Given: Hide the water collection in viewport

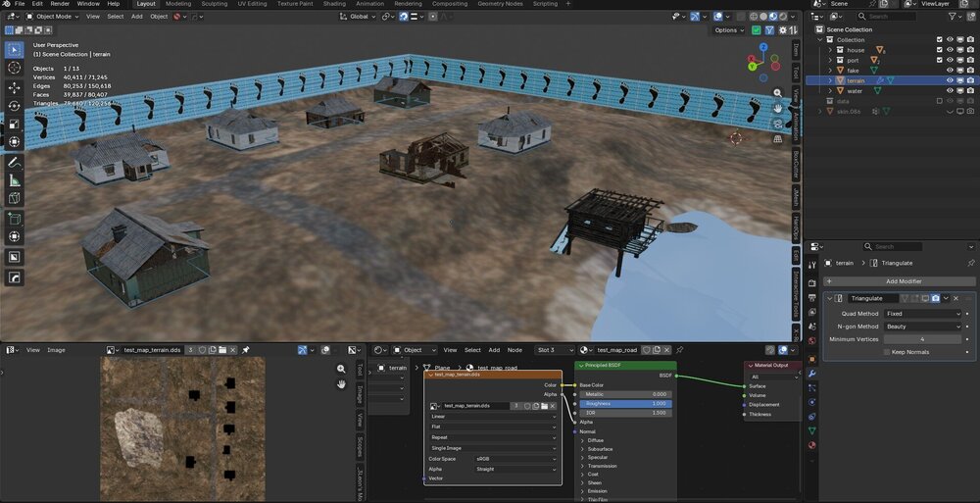Looking at the screenshot, I should (x=950, y=91).
